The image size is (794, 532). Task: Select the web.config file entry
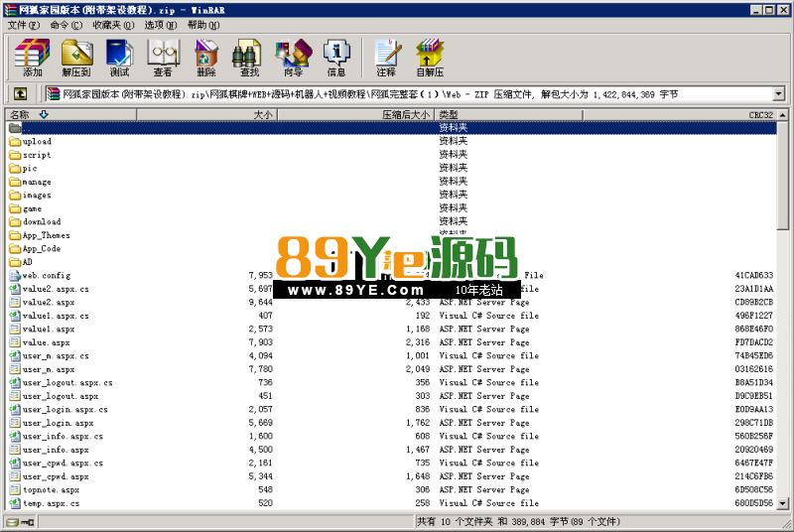click(46, 275)
